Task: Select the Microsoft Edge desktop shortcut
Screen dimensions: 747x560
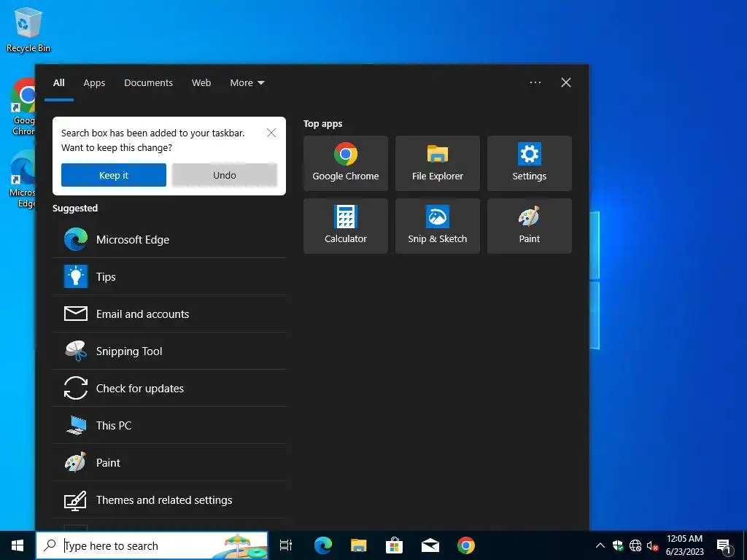Action: click(x=23, y=179)
